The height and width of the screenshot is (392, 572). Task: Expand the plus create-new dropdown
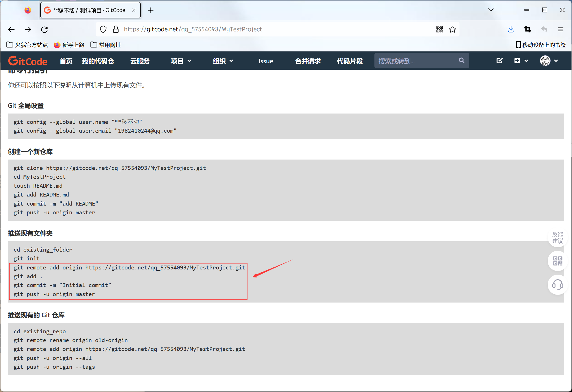click(x=521, y=61)
